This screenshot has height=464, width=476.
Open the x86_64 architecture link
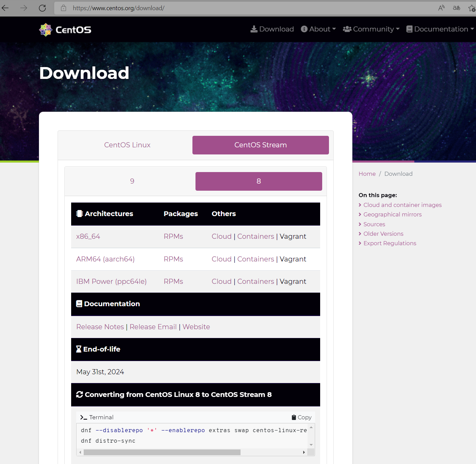click(88, 236)
